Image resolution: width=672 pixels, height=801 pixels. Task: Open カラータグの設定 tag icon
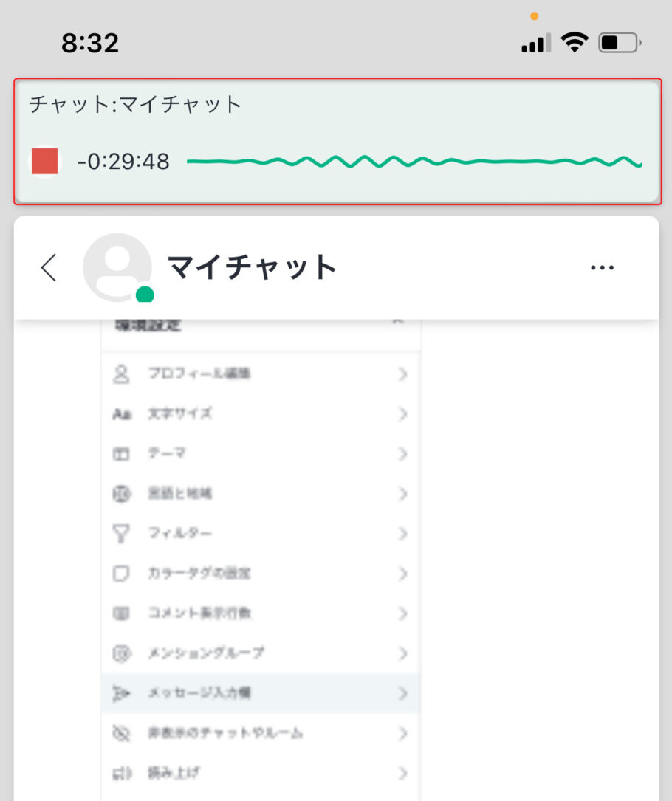[x=121, y=574]
